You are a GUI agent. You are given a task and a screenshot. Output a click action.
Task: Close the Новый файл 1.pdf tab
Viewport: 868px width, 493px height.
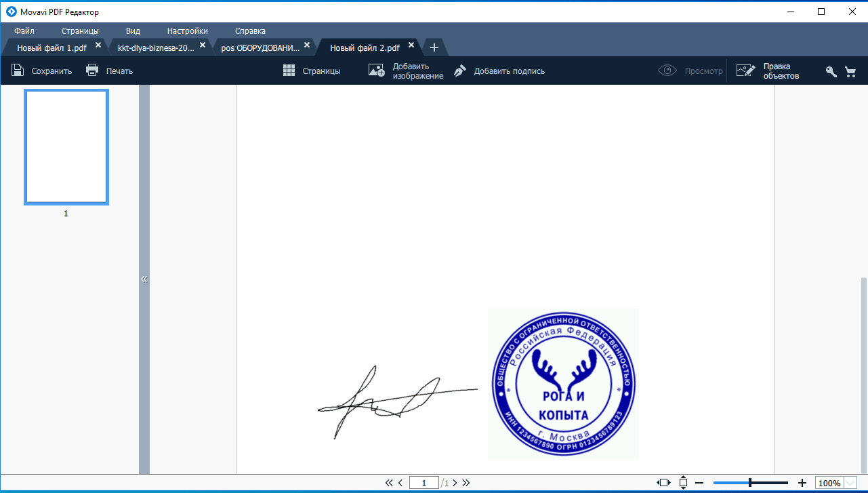tap(98, 45)
